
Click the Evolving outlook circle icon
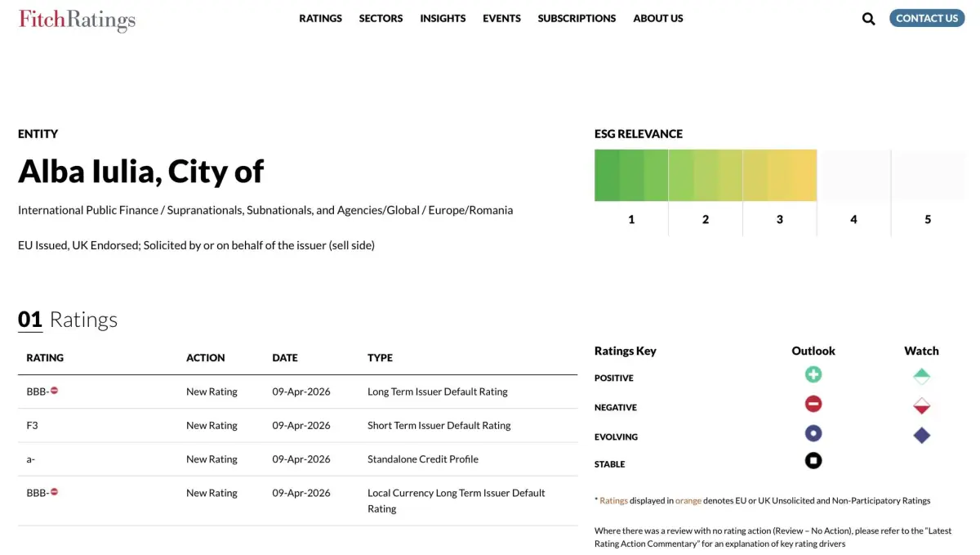813,433
